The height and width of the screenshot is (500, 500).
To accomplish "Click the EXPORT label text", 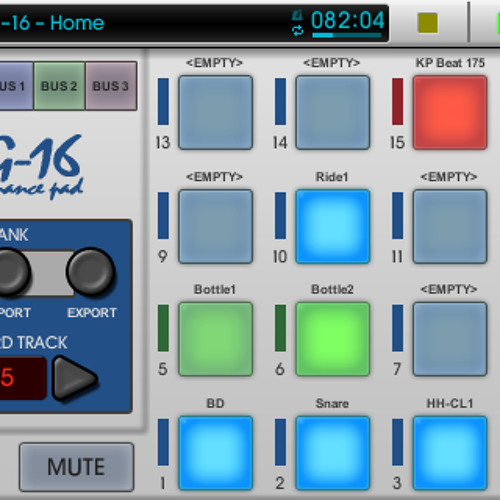I will [92, 313].
